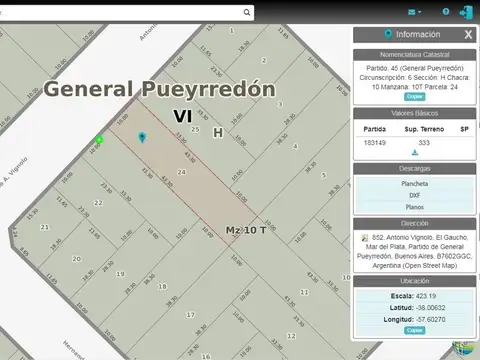
Task: Select parcel 24 on the map
Action: tap(182, 172)
